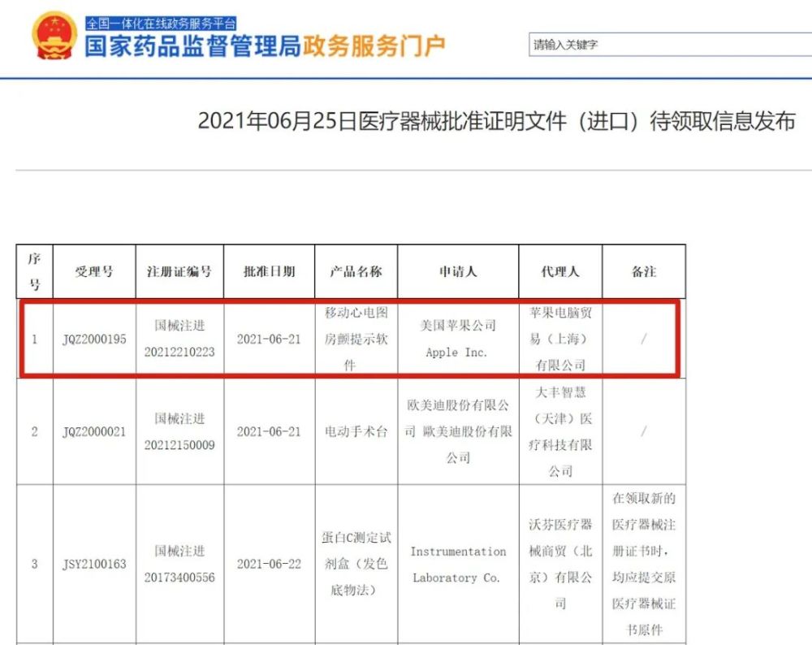The height and width of the screenshot is (645, 812).
Task: Select 2021-06-21 date in JQZ2000021 row
Action: click(269, 431)
